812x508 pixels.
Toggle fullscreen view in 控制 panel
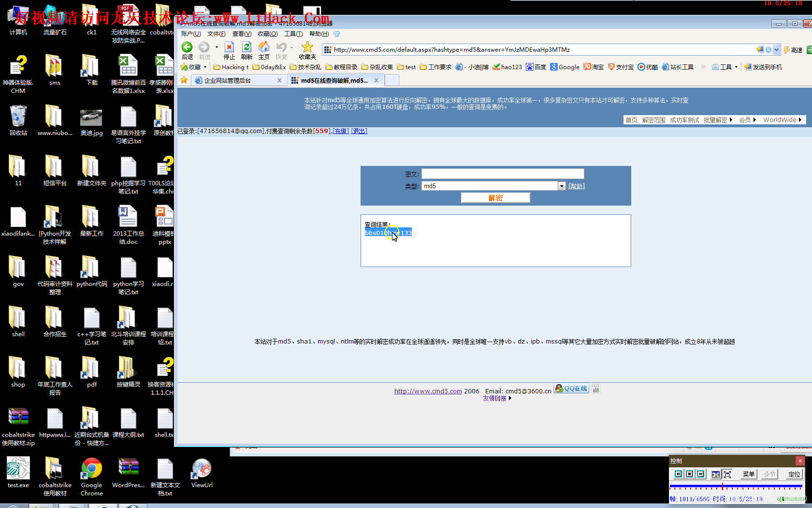click(727, 474)
